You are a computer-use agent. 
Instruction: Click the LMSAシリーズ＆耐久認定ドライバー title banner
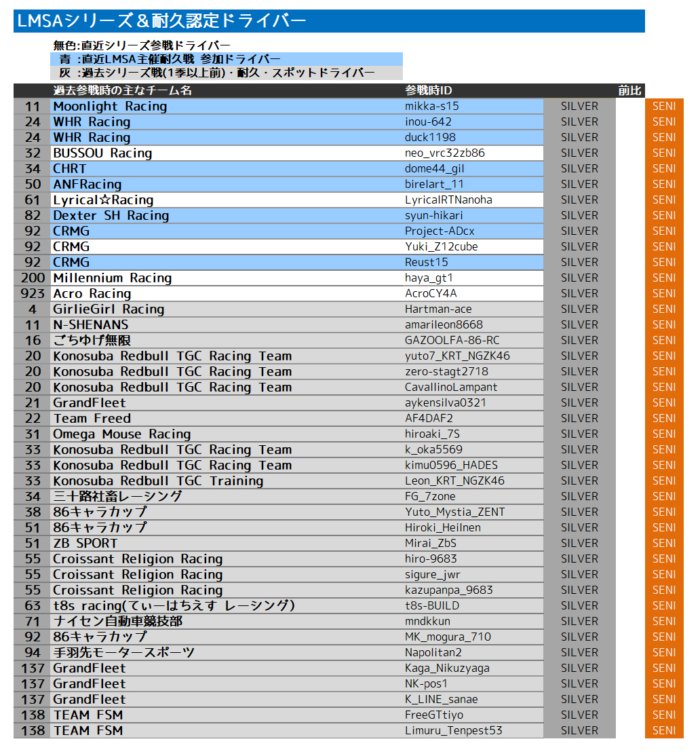329,21
